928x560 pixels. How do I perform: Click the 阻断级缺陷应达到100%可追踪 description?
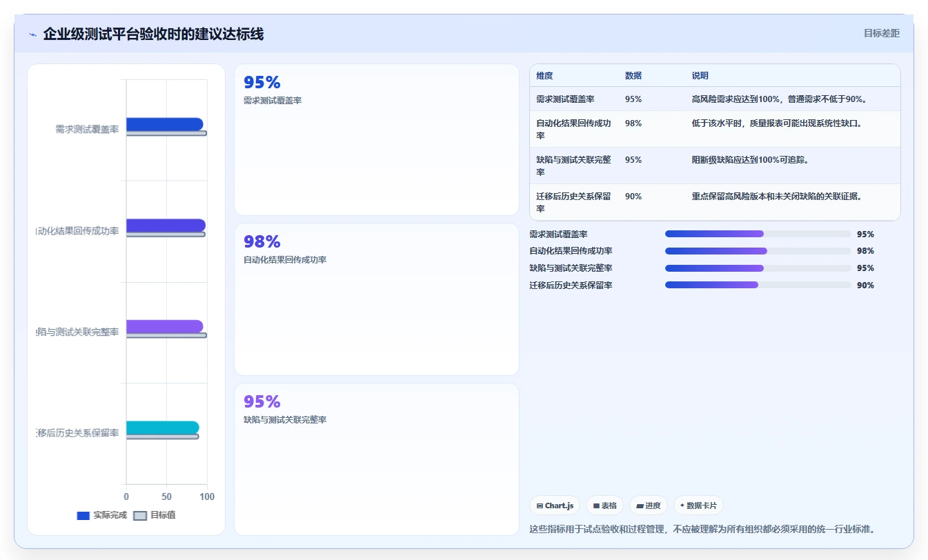750,160
